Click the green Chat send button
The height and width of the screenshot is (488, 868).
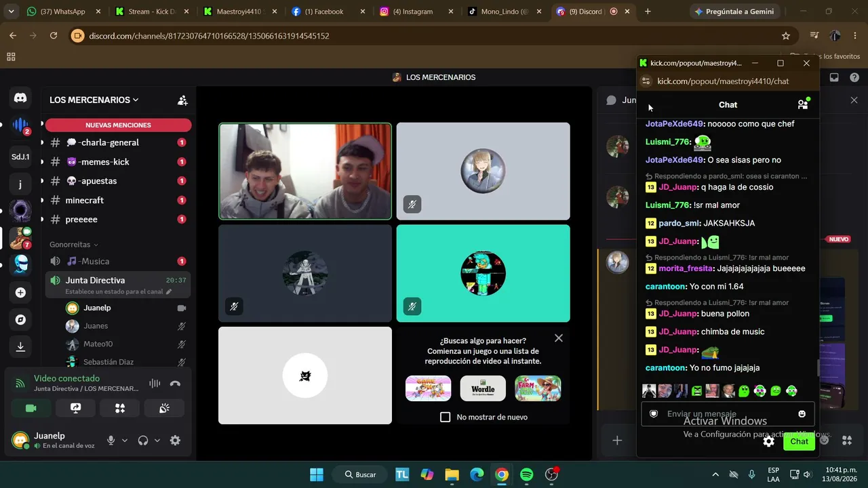(x=799, y=441)
